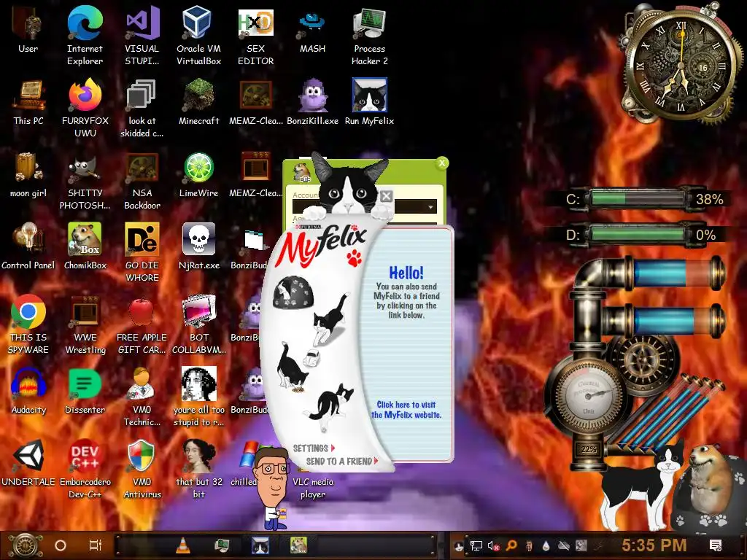Viewport: 747px width, 560px height.
Task: Click here to visit MyFelix website link
Action: click(x=406, y=410)
